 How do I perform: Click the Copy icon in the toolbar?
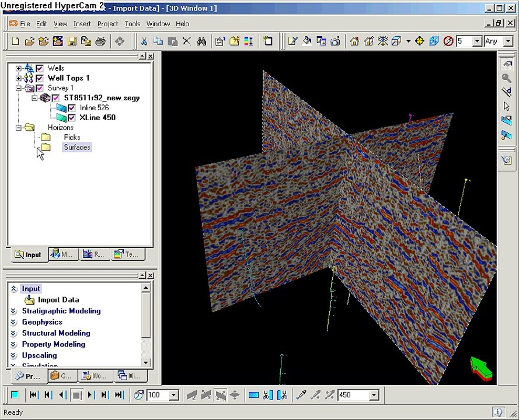coord(158,41)
